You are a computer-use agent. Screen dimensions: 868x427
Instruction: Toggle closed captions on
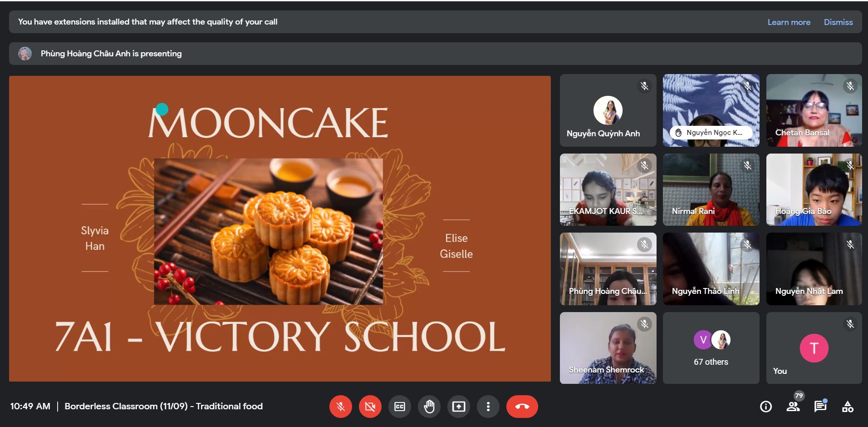400,407
